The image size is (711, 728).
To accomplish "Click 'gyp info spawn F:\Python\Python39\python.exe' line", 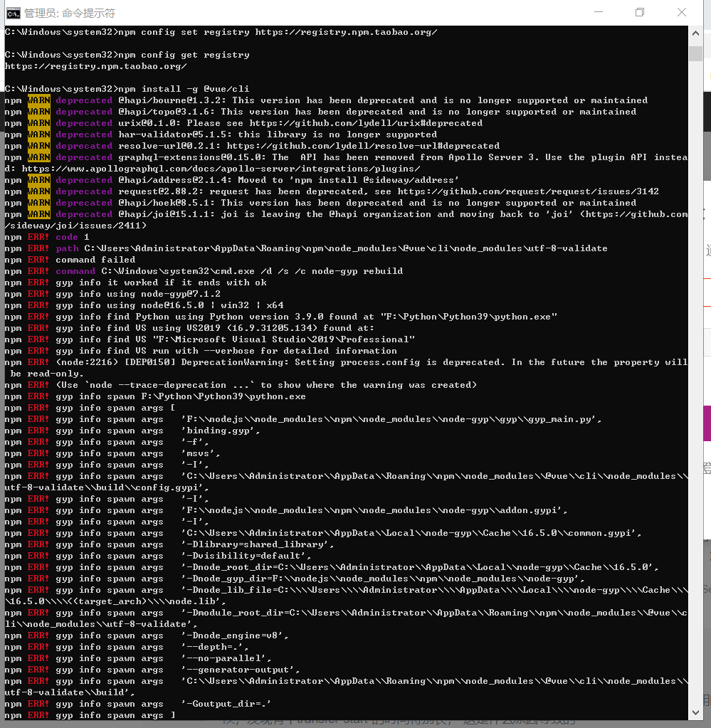I will (x=156, y=396).
